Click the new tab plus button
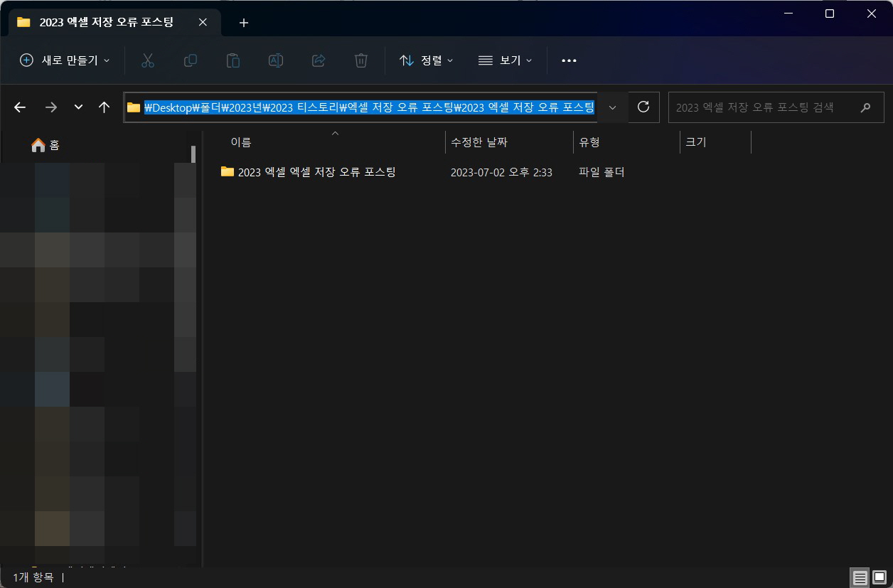 [243, 22]
